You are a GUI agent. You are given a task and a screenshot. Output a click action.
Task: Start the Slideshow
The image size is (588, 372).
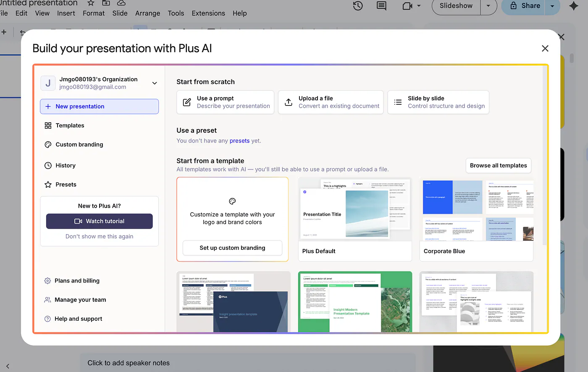tap(456, 6)
